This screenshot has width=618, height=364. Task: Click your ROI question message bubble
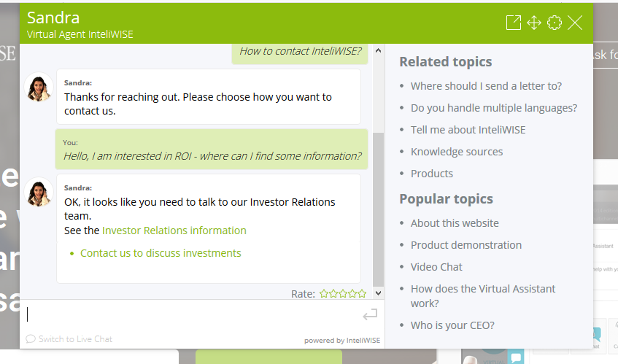click(x=212, y=150)
